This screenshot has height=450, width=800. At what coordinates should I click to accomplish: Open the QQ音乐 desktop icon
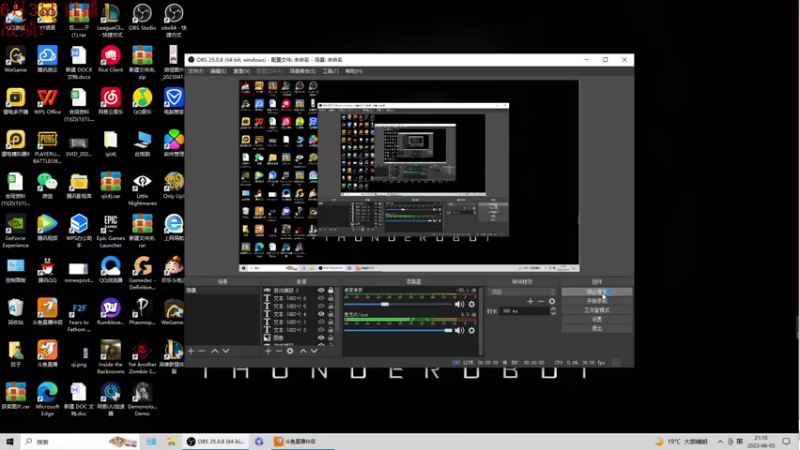pyautogui.click(x=142, y=101)
